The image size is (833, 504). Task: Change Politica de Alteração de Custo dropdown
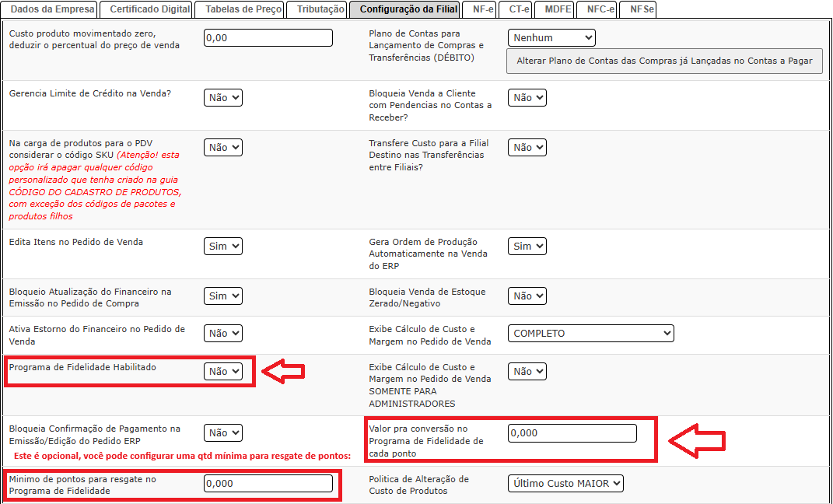coord(565,484)
